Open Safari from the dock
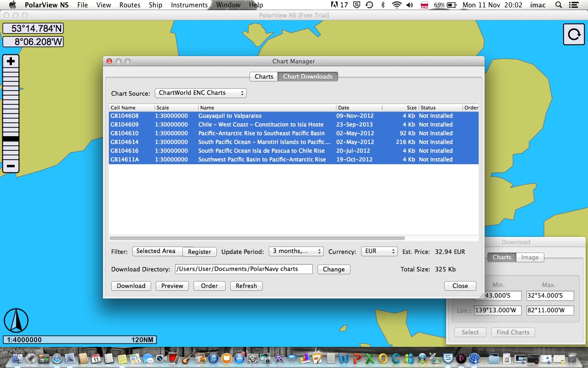 (57, 358)
